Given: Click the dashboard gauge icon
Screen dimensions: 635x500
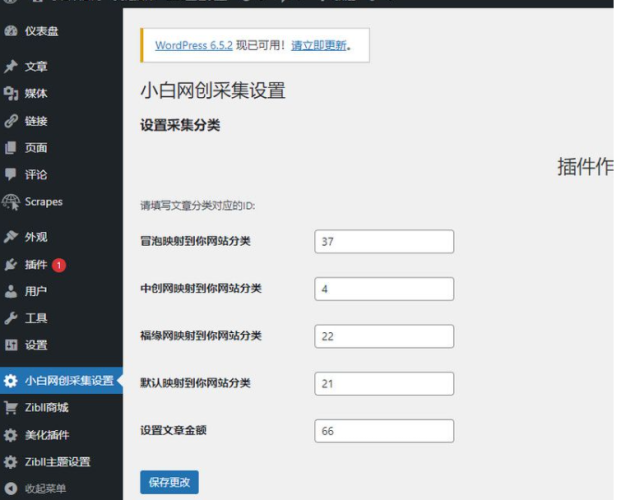Looking at the screenshot, I should pos(11,31).
